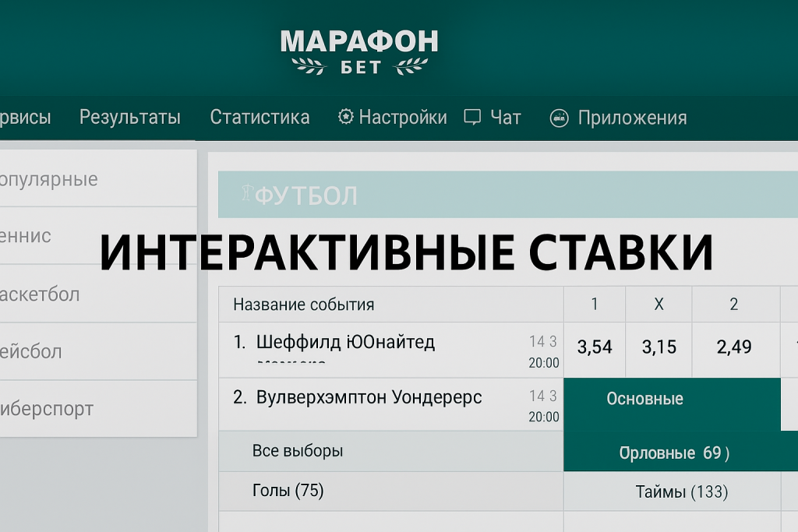This screenshot has height=532, width=798.
Task: Click the applications round icon
Action: pos(559,118)
